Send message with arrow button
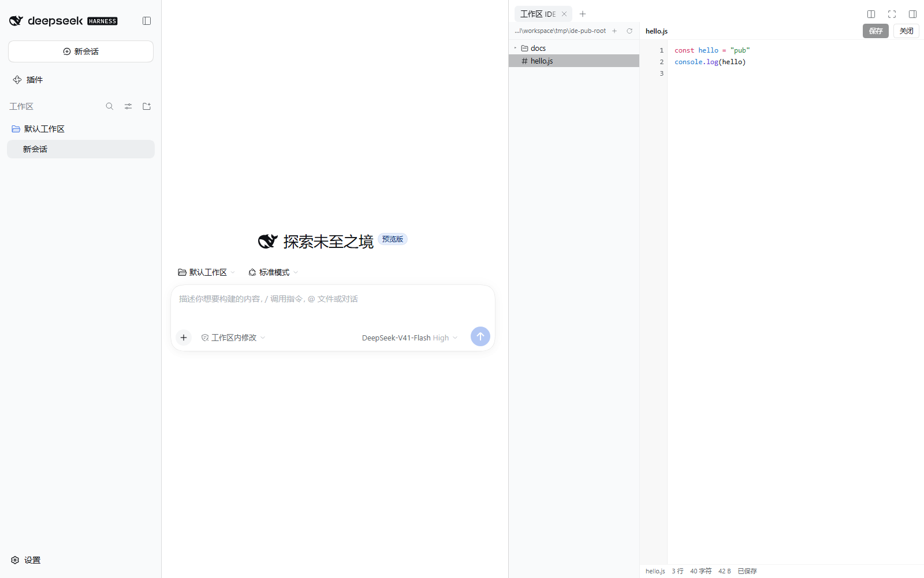The width and height of the screenshot is (924, 578). pyautogui.click(x=480, y=336)
